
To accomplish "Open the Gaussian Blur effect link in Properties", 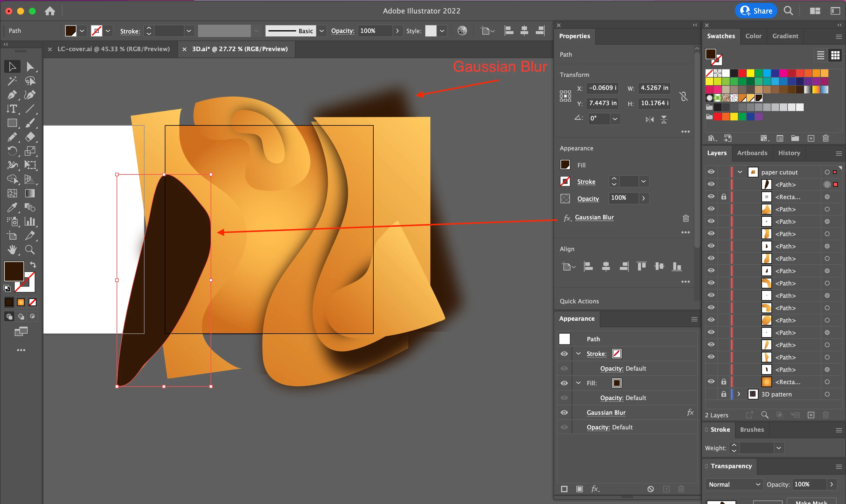I will [594, 217].
